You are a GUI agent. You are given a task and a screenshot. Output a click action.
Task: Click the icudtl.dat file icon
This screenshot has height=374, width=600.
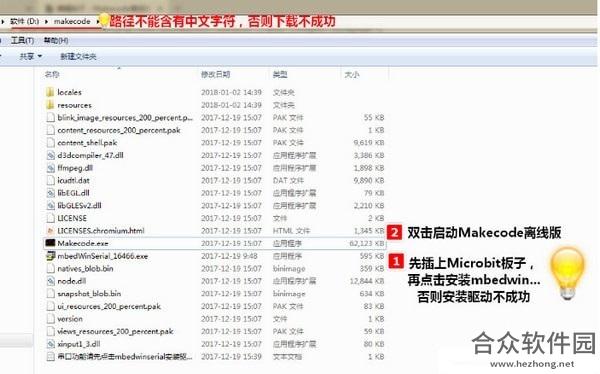coord(50,180)
